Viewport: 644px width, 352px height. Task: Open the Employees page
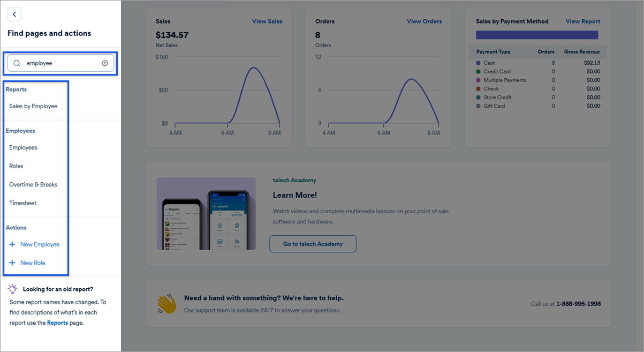tap(24, 147)
